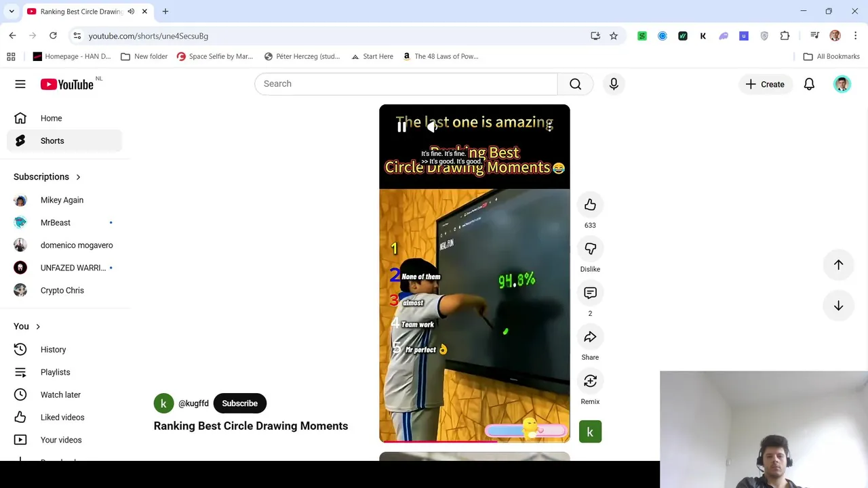The height and width of the screenshot is (488, 868).
Task: Click the Short's title text below channel
Action: point(251,426)
